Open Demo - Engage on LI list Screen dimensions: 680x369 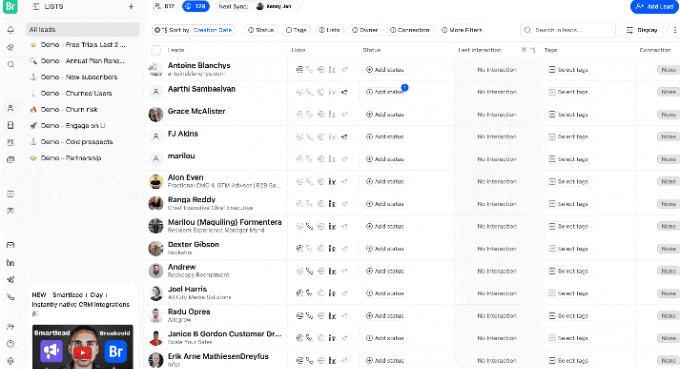click(82, 125)
